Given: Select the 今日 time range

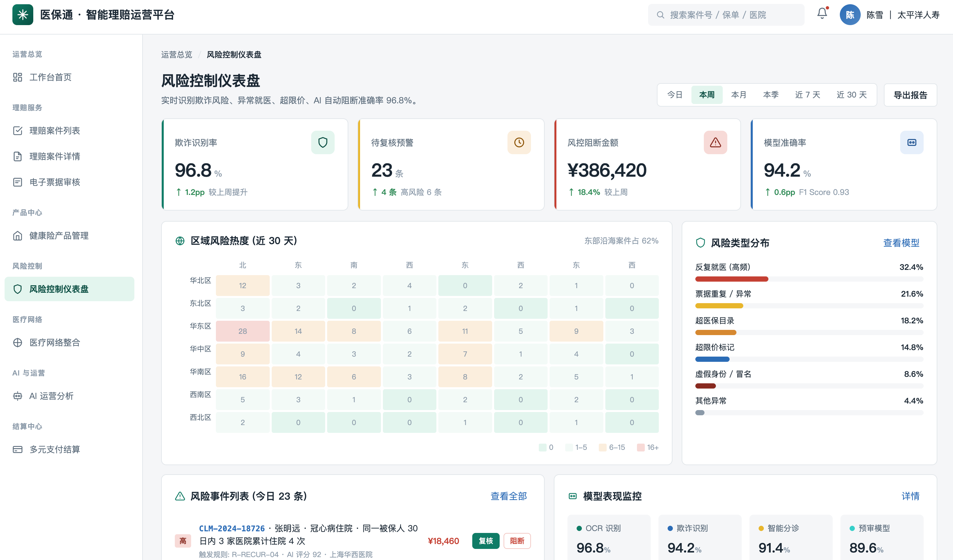Looking at the screenshot, I should point(675,95).
